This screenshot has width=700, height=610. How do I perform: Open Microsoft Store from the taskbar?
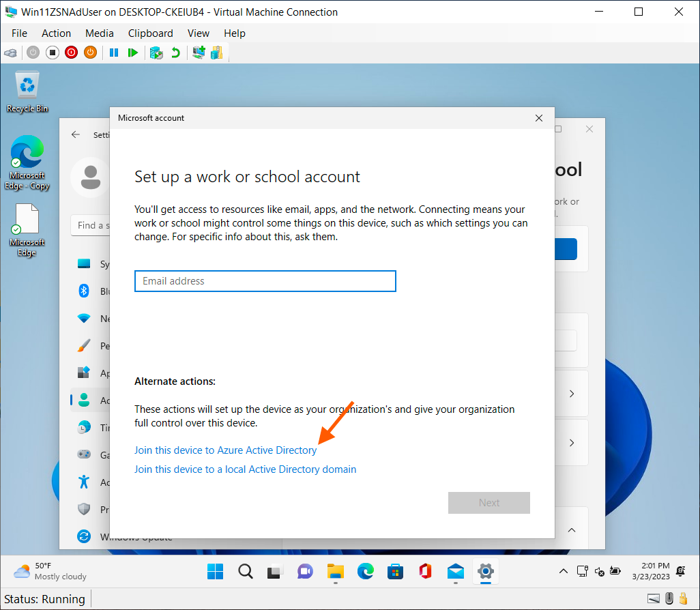pos(395,571)
